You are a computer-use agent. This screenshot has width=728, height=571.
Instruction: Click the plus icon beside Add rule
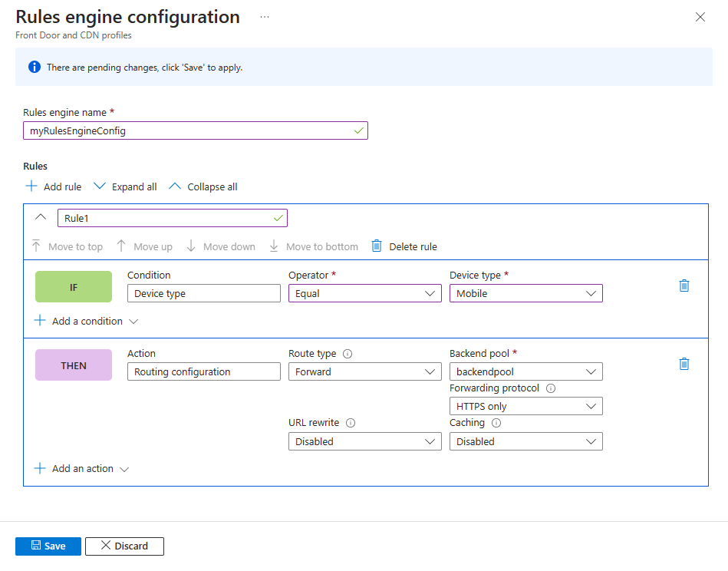click(x=31, y=186)
